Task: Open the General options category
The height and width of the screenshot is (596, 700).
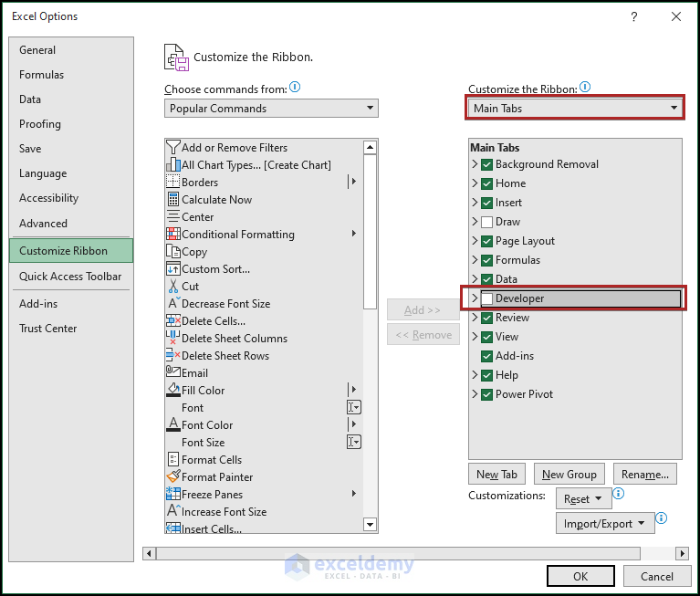Action: [x=71, y=50]
